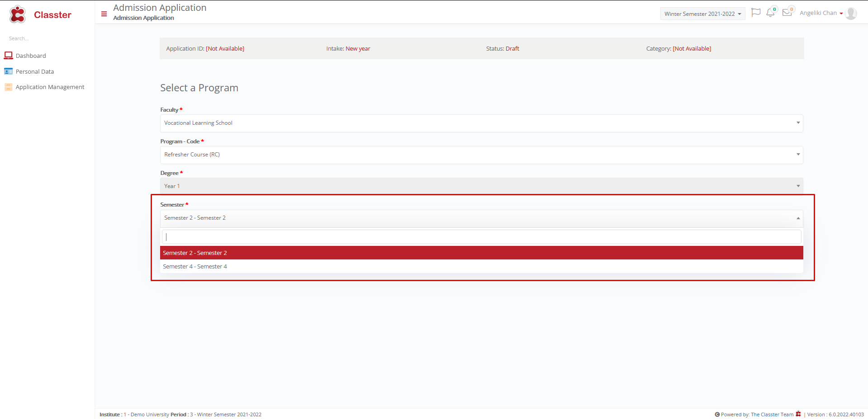Open the Faculty dropdown
This screenshot has height=419, width=868.
tap(481, 123)
